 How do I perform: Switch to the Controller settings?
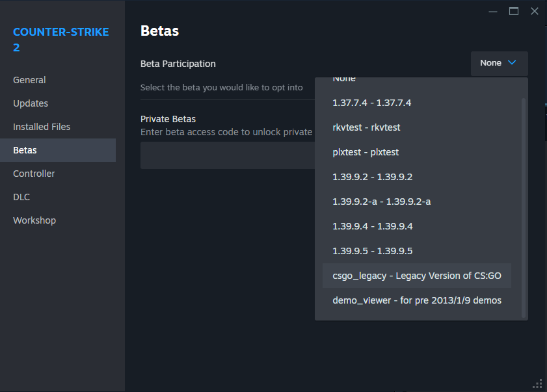point(34,174)
